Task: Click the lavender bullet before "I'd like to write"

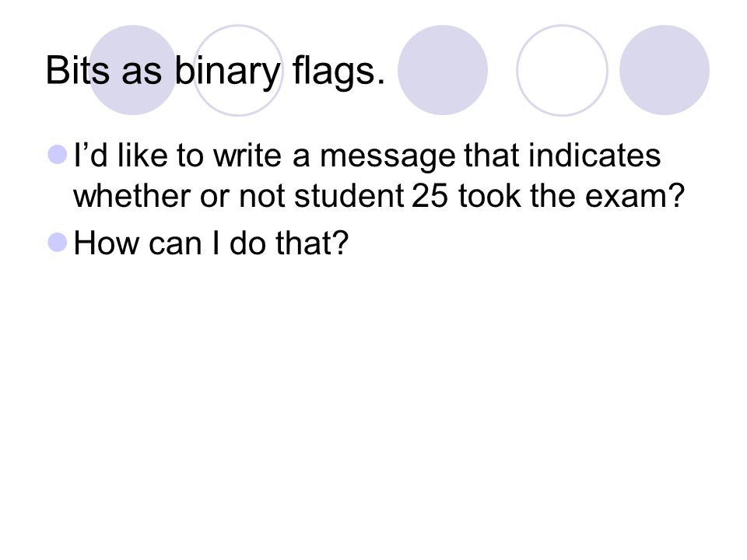Action: coord(58,155)
